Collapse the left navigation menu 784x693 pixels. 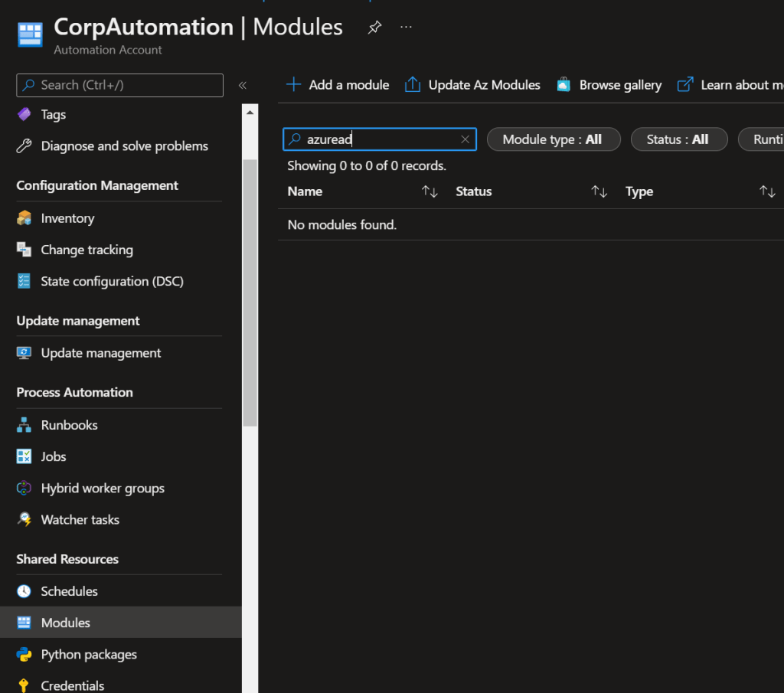(x=243, y=86)
